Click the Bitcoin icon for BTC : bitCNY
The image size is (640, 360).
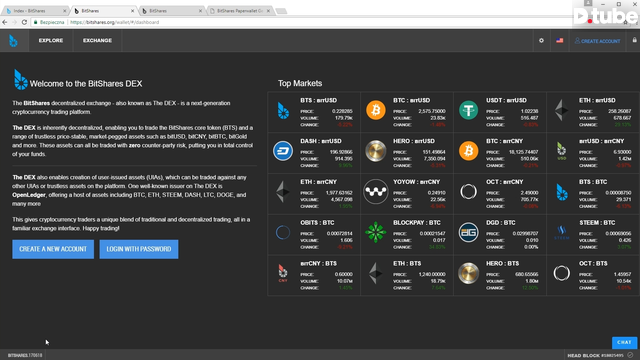[468, 151]
